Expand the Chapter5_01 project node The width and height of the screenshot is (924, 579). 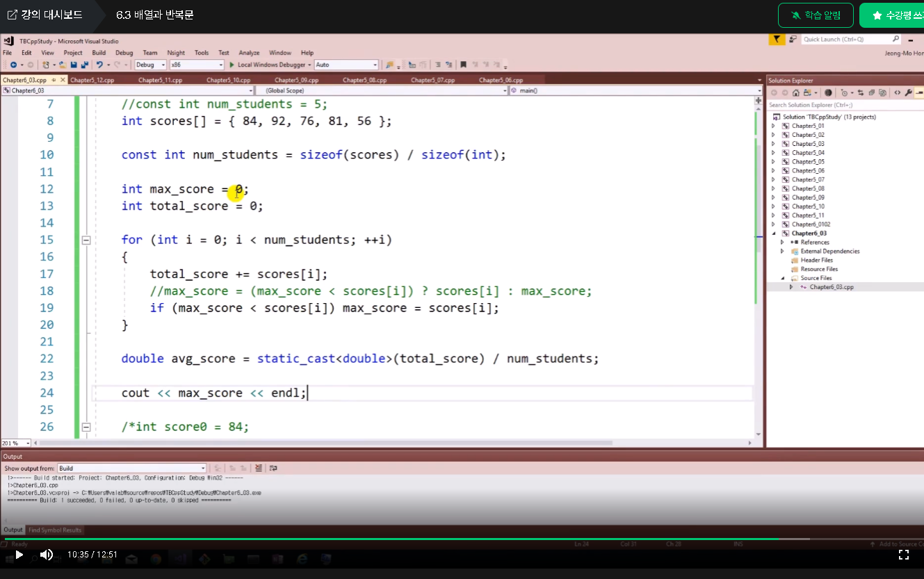coord(773,126)
